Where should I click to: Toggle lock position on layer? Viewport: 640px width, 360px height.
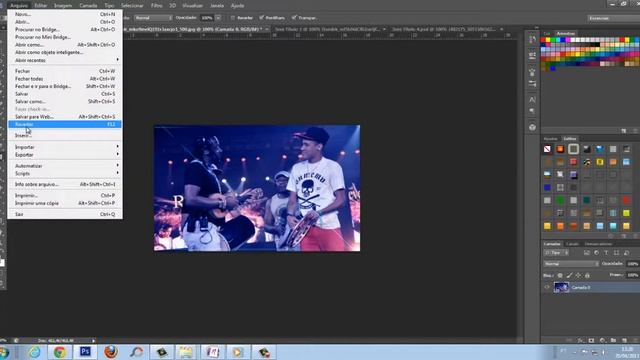point(578,276)
